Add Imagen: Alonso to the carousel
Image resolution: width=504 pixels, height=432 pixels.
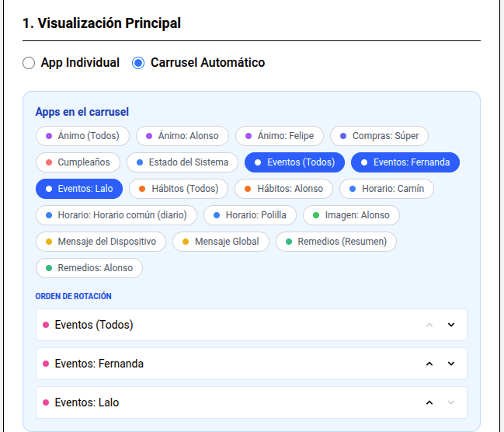[351, 215]
